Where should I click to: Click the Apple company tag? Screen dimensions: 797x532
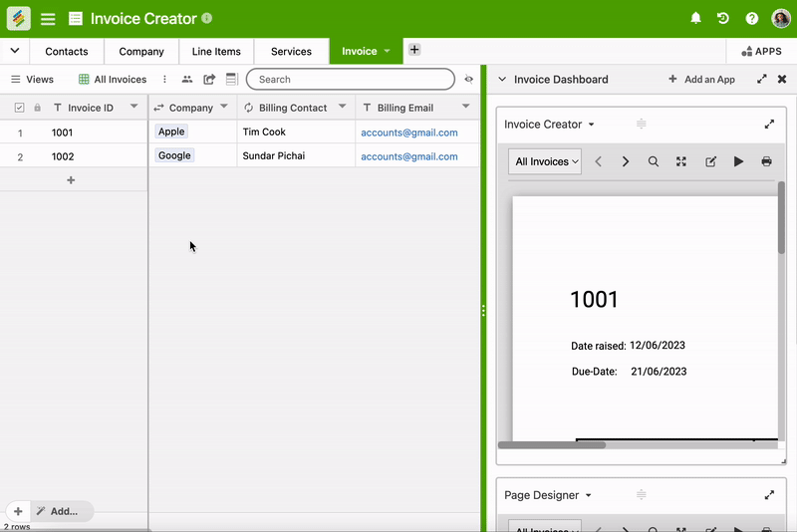[x=171, y=132]
